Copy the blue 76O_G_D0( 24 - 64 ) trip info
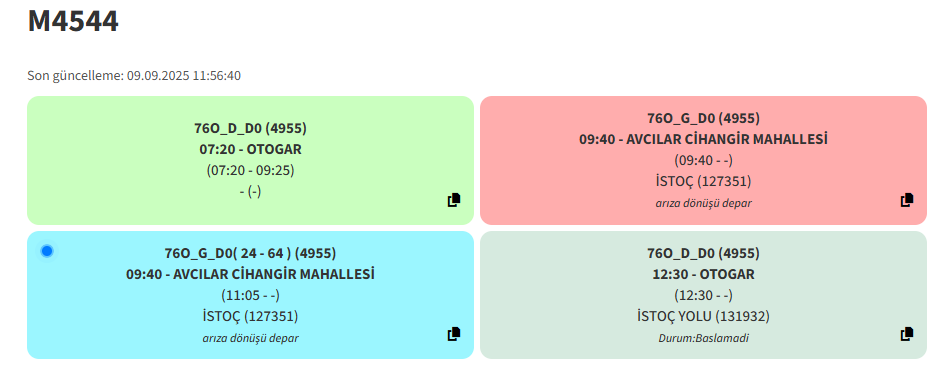 click(x=454, y=334)
